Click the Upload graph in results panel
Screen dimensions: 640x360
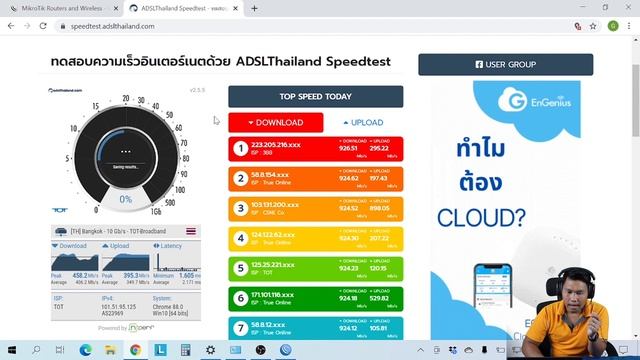[x=126, y=262]
